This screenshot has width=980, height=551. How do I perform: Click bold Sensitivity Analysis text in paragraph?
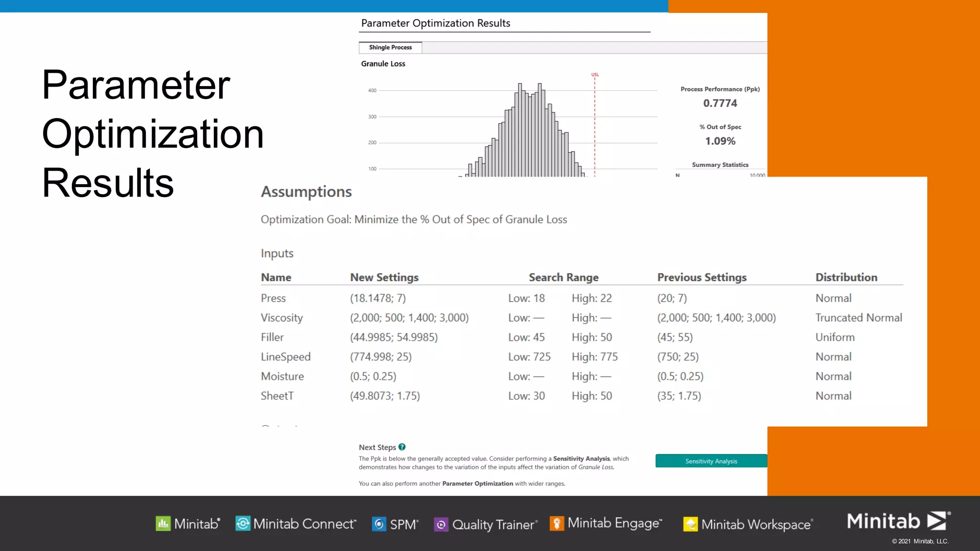tap(581, 458)
